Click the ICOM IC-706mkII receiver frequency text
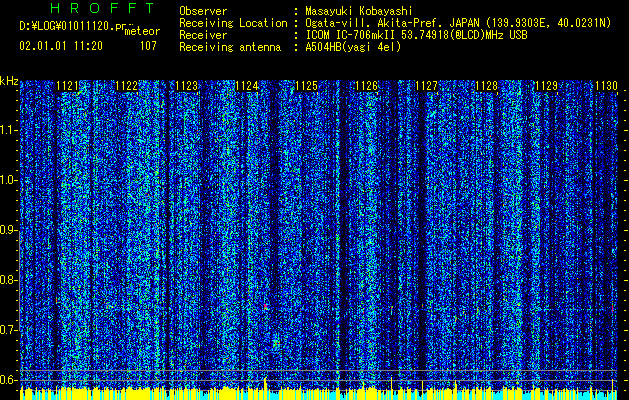The height and width of the screenshot is (400, 629). pos(416,35)
